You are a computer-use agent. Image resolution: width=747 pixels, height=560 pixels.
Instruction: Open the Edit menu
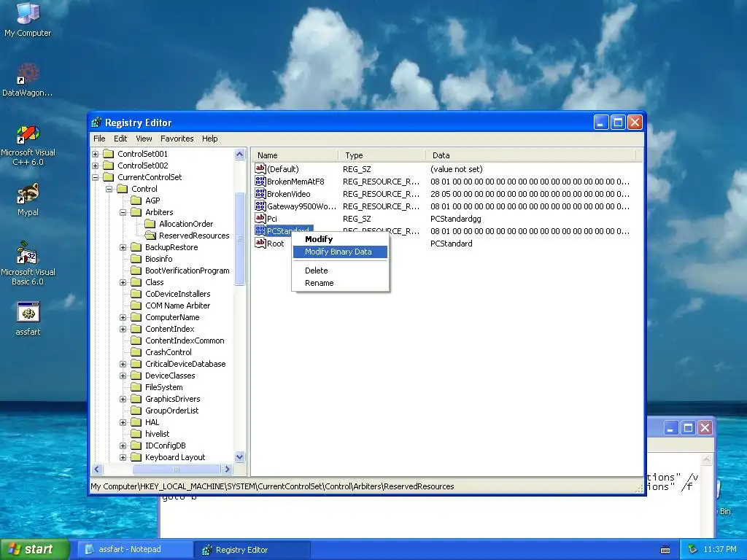120,139
